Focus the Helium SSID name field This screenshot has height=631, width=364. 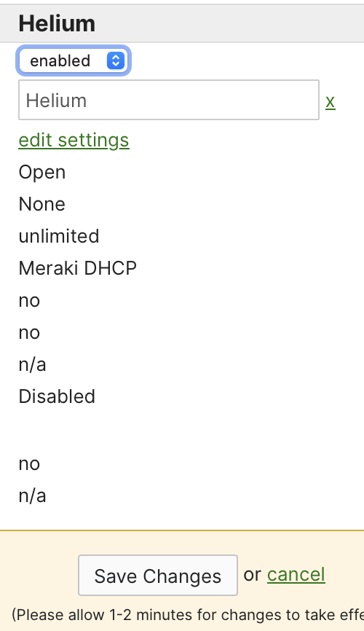169,100
